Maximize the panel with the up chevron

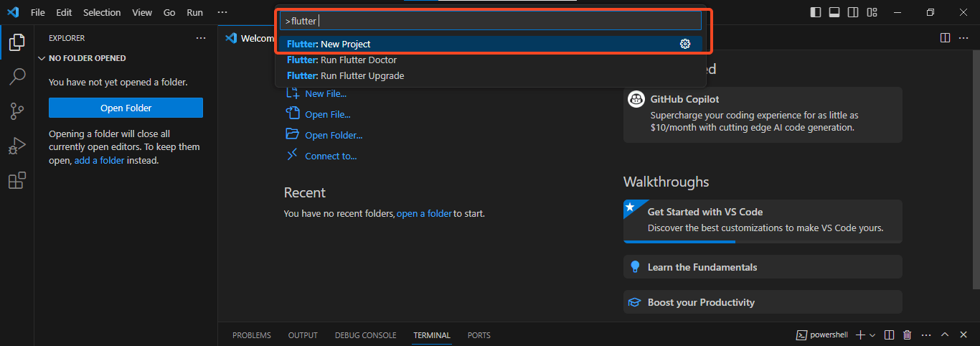tap(945, 335)
